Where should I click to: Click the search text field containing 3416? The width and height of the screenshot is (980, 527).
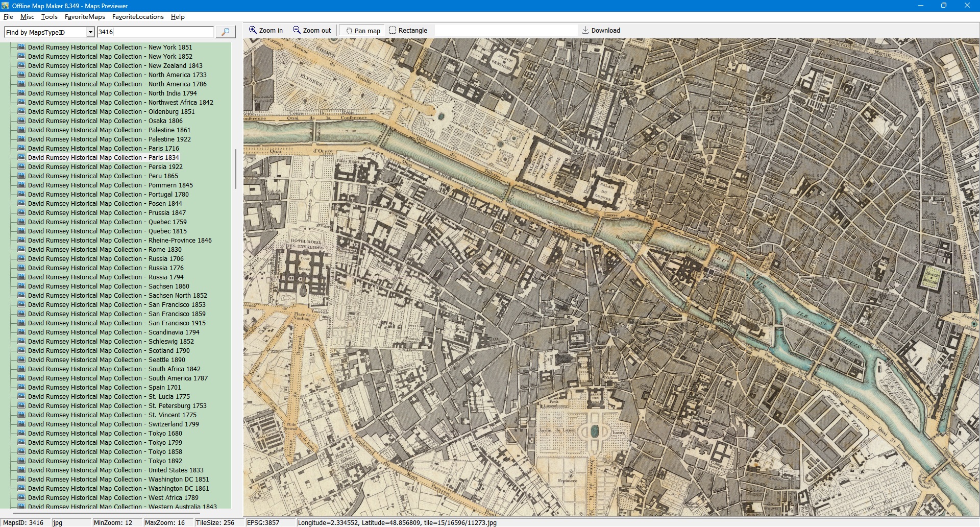[155, 32]
